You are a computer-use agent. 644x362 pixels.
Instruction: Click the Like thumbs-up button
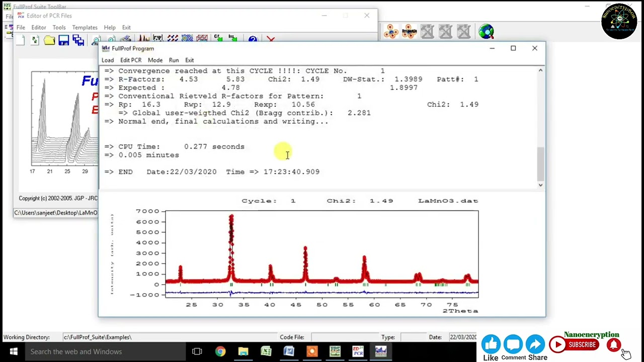491,344
